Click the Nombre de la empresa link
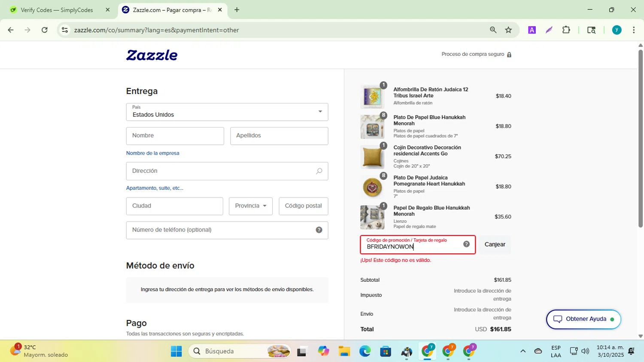The width and height of the screenshot is (644, 362). (153, 153)
